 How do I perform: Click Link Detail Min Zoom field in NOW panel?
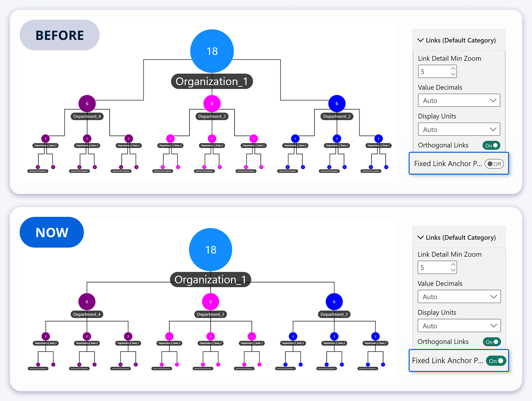tap(433, 268)
